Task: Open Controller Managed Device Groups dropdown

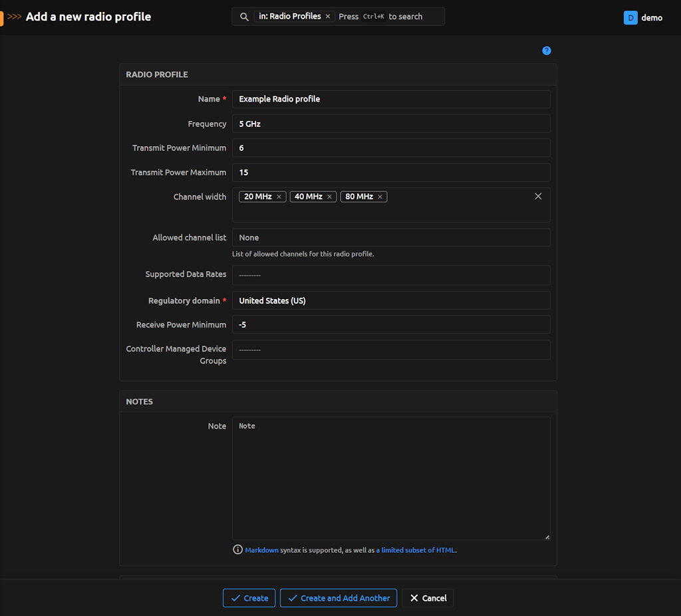Action: tap(391, 350)
